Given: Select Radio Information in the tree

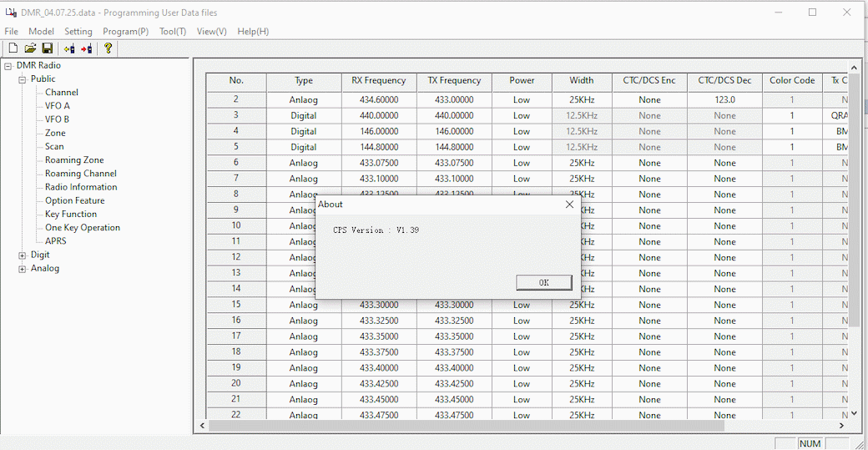Looking at the screenshot, I should pyautogui.click(x=81, y=187).
